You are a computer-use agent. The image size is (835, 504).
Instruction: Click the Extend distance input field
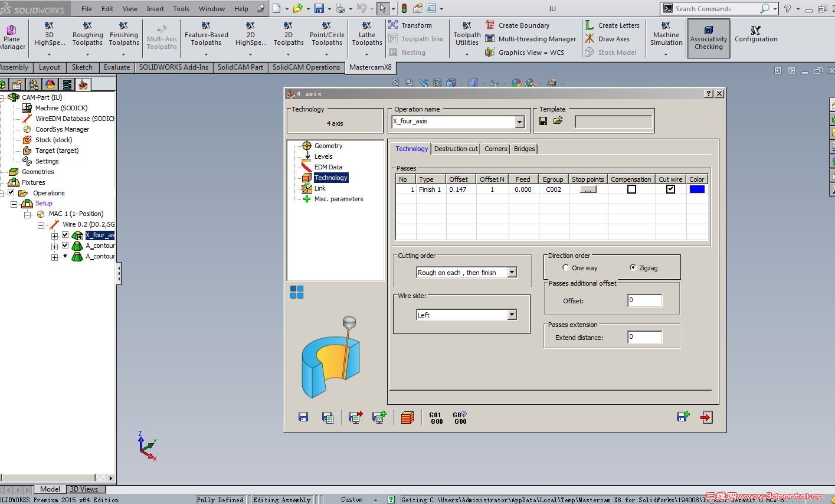[x=644, y=337]
